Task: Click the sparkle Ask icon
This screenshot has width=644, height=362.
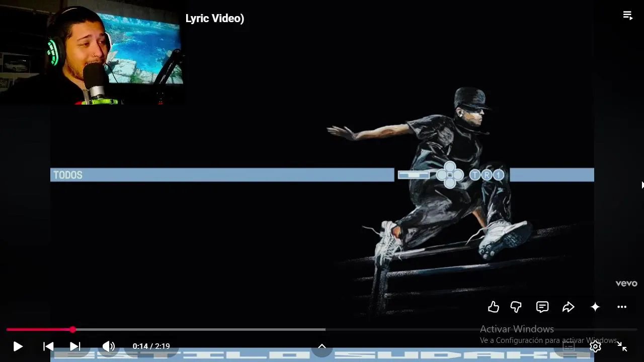Action: tap(595, 307)
